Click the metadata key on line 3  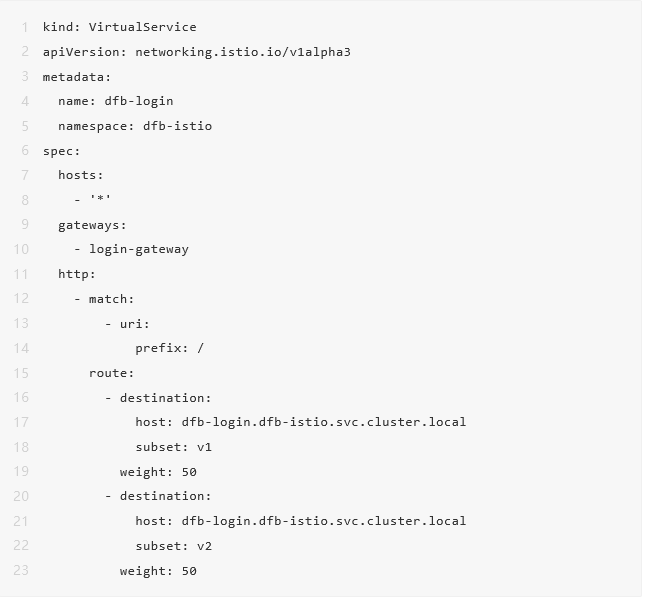point(77,77)
